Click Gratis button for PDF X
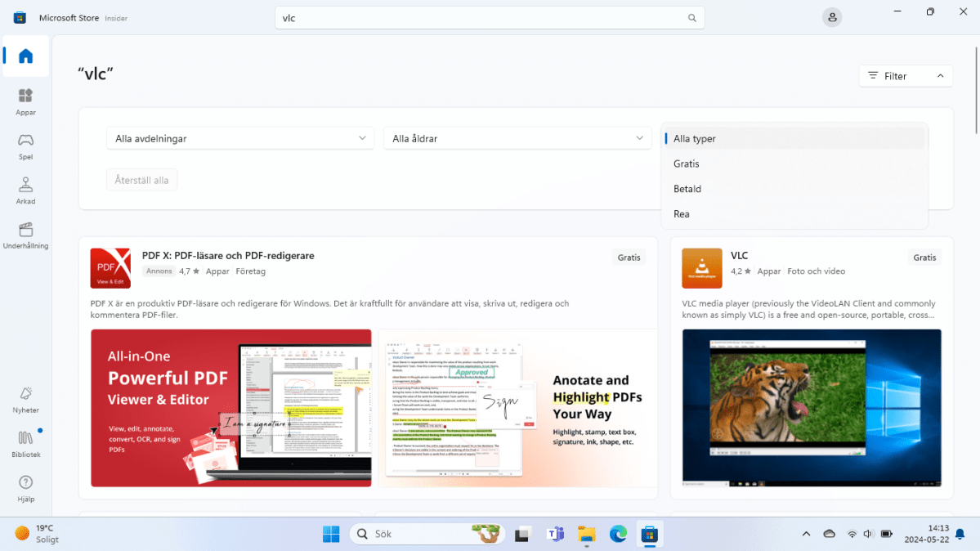The image size is (980, 551). [629, 257]
